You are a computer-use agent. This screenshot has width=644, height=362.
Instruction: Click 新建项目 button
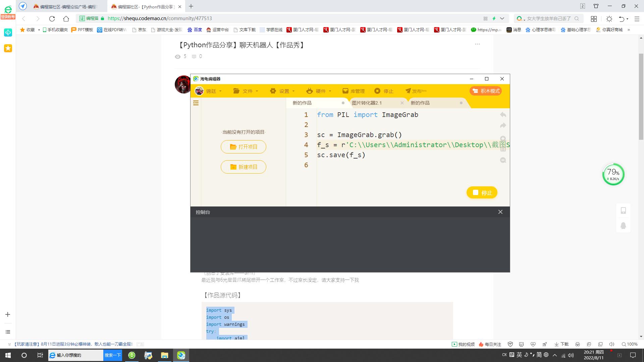(244, 167)
